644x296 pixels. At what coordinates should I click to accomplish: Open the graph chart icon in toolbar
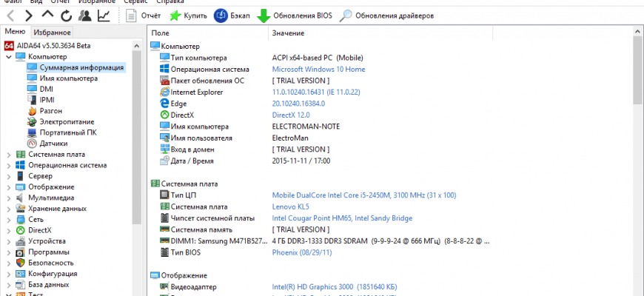click(x=104, y=16)
